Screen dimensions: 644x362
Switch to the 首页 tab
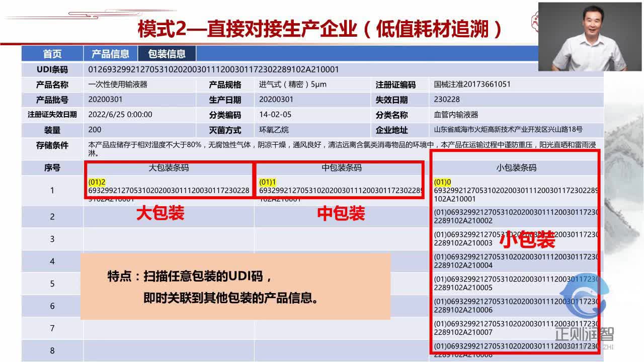pyautogui.click(x=51, y=53)
